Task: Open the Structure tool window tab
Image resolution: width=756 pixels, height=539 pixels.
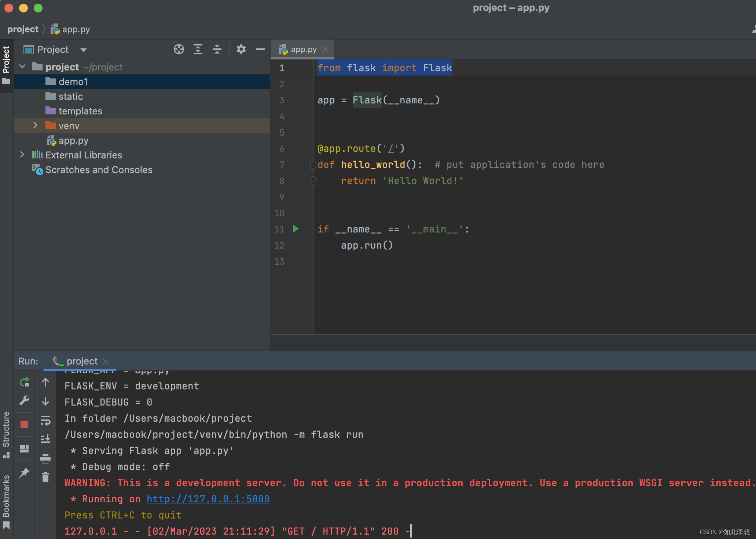Action: coord(6,434)
